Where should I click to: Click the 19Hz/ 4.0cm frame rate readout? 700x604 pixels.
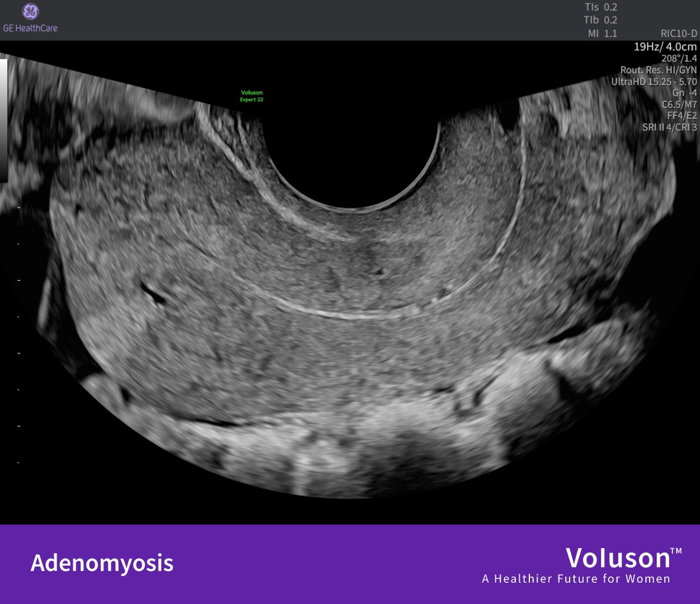(665, 46)
